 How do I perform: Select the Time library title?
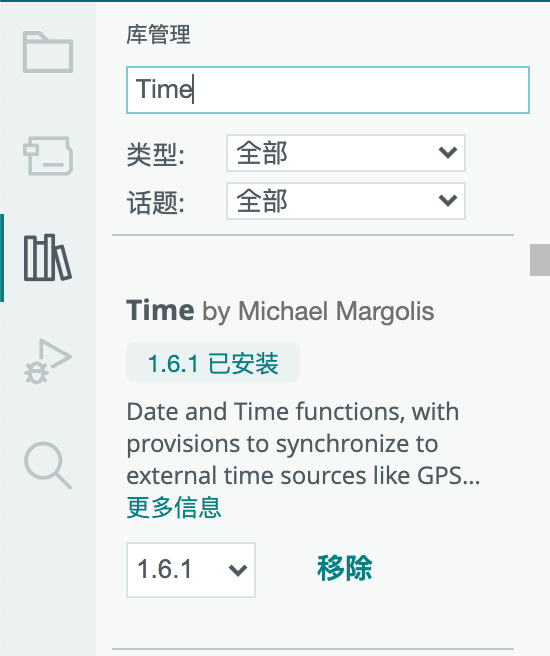pyautogui.click(x=160, y=310)
